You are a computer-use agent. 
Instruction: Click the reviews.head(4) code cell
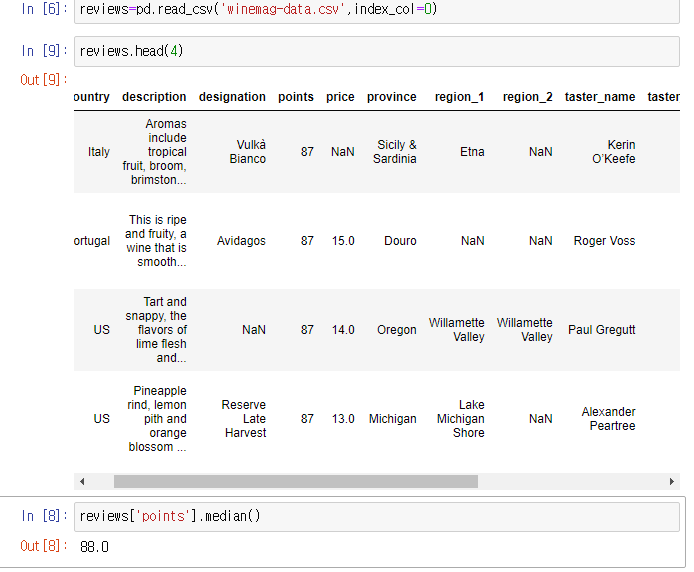click(377, 51)
